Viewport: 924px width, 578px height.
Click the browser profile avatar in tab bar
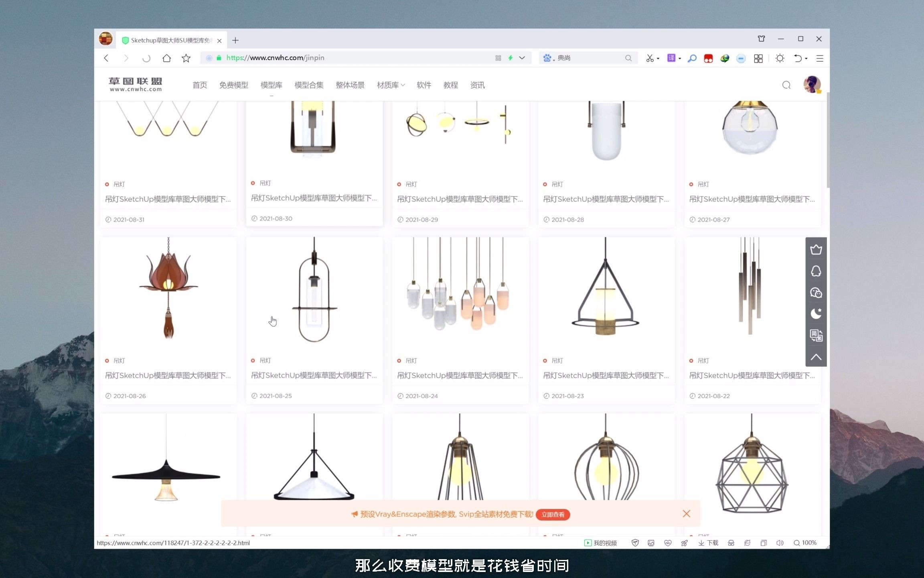pos(106,39)
